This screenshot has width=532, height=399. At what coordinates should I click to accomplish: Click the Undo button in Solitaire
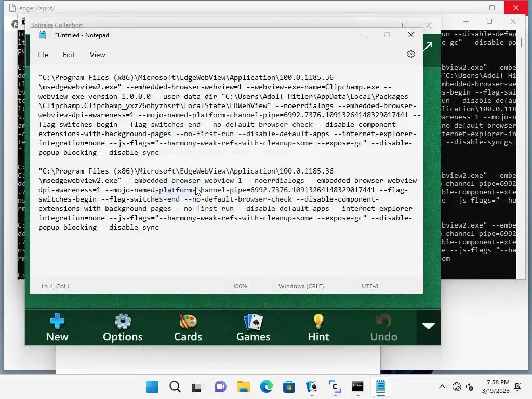tap(383, 327)
